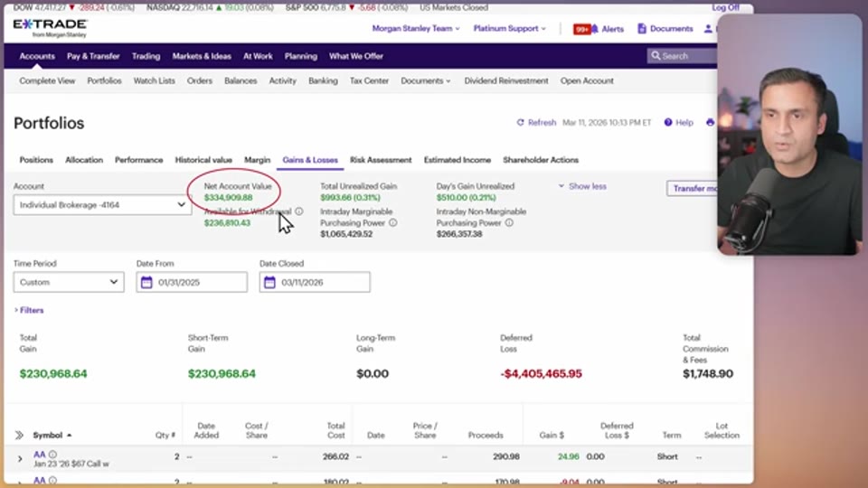
Task: Open the Date Closed calendar icon
Action: 269,282
